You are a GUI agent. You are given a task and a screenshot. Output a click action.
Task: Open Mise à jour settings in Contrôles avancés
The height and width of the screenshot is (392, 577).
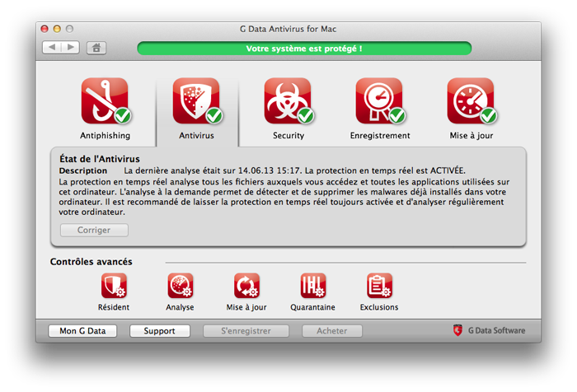246,286
